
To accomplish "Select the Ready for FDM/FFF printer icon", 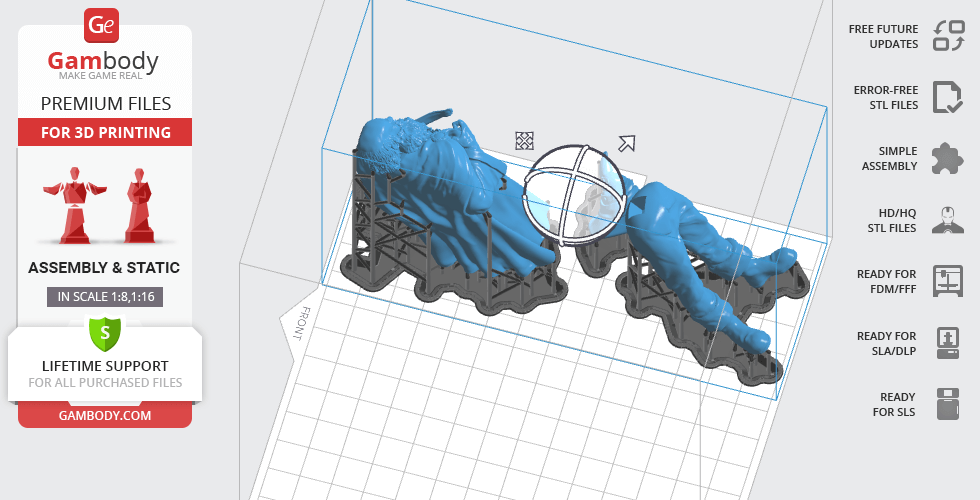I will coord(947,281).
